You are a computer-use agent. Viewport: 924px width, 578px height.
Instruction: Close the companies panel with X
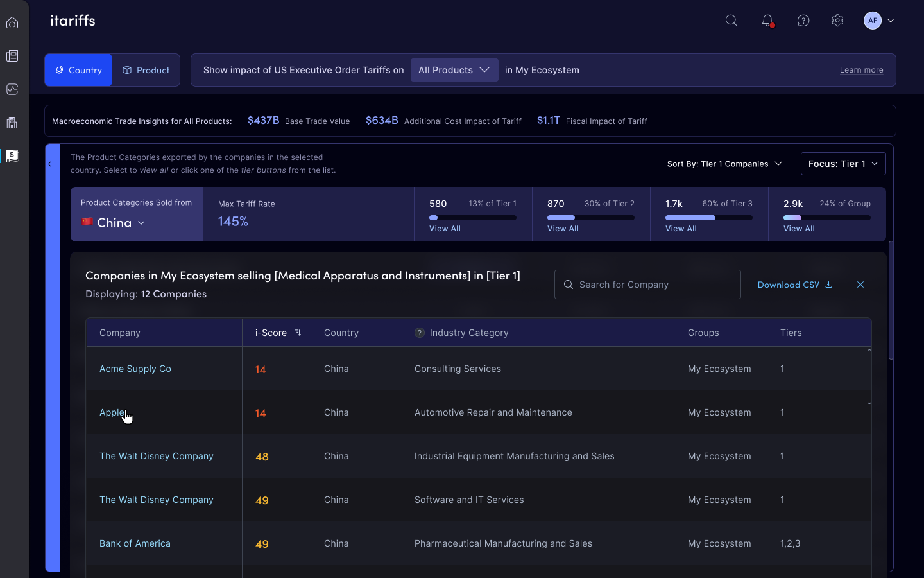[x=860, y=285]
